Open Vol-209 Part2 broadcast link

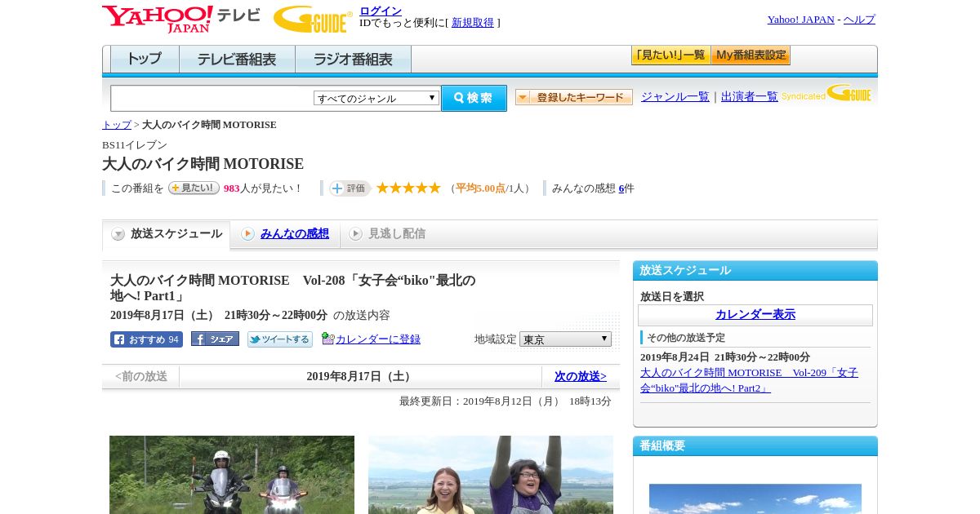[749, 380]
